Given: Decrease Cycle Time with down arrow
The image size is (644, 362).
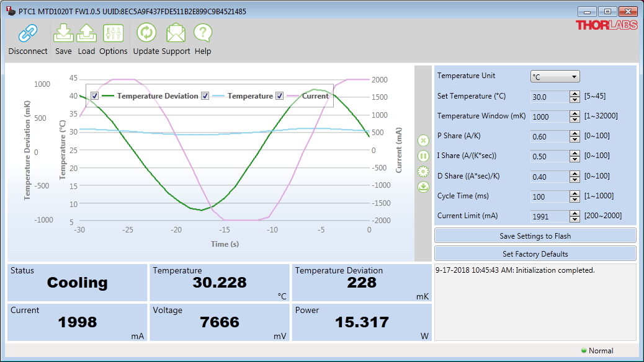Looking at the screenshot, I should [575, 200].
